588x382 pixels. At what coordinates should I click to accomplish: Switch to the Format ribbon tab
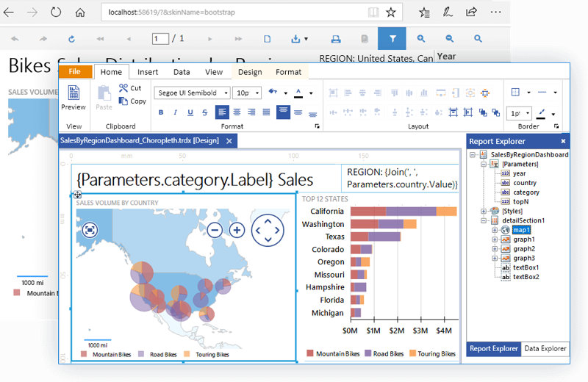click(x=288, y=72)
